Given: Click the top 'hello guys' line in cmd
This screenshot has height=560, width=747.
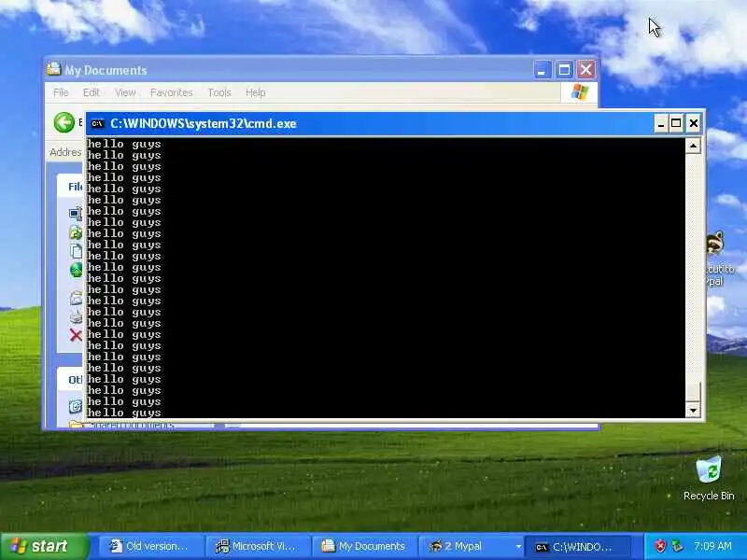Looking at the screenshot, I should pos(124,144).
